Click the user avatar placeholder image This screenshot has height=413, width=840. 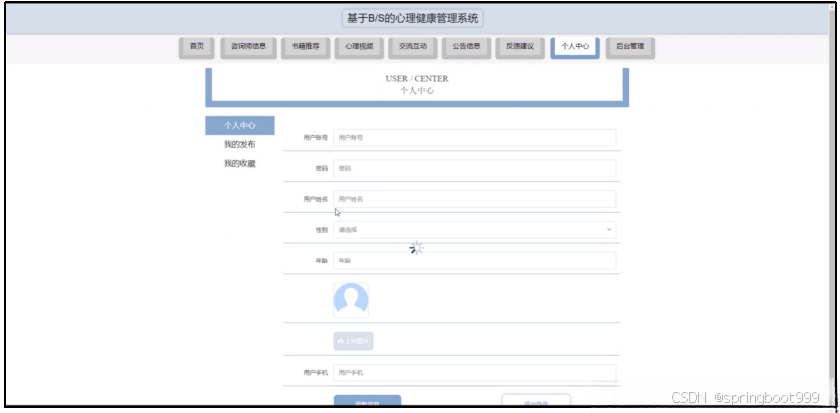click(x=351, y=300)
